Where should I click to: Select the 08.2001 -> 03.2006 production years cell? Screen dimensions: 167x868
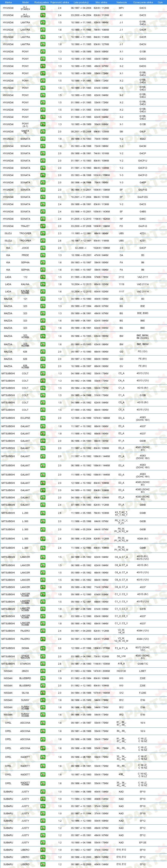click(x=81, y=132)
